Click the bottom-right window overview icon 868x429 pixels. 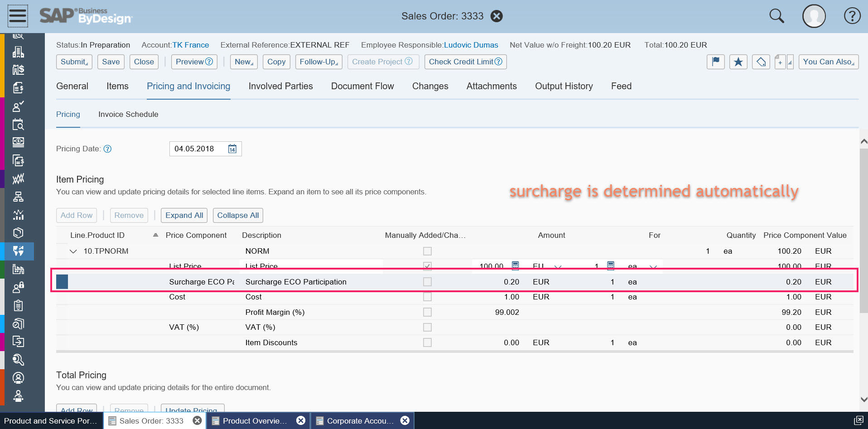click(858, 420)
